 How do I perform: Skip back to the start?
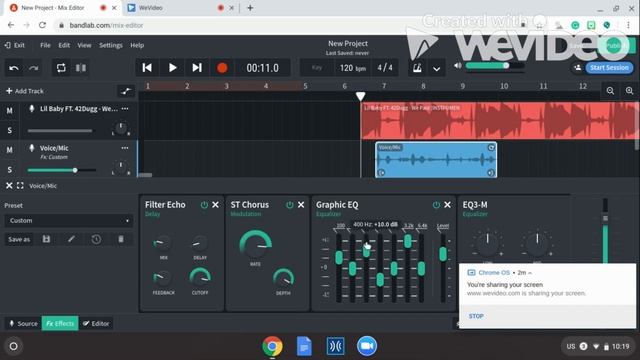coord(147,68)
